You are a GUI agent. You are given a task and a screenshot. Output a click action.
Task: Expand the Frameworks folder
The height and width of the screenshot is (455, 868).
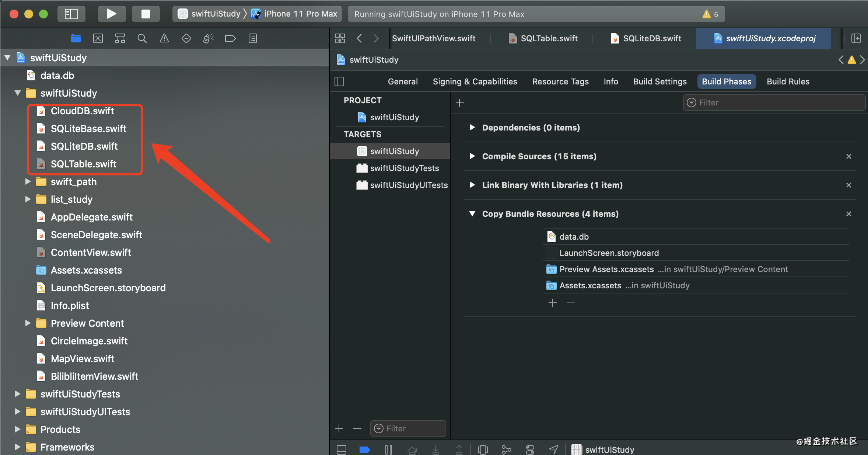(17, 447)
